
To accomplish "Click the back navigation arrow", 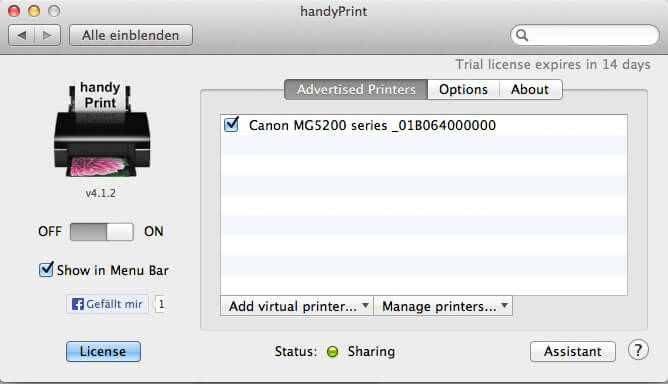I will click(x=22, y=35).
